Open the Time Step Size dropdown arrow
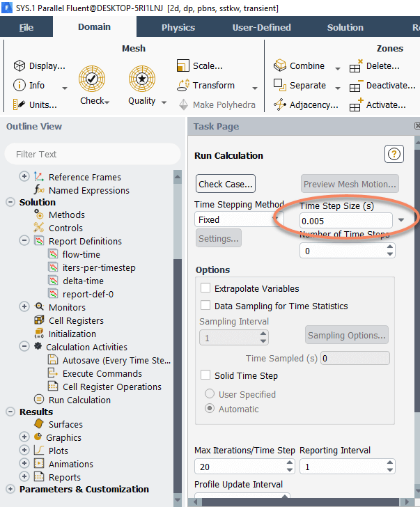The height and width of the screenshot is (507, 420). coord(401,220)
